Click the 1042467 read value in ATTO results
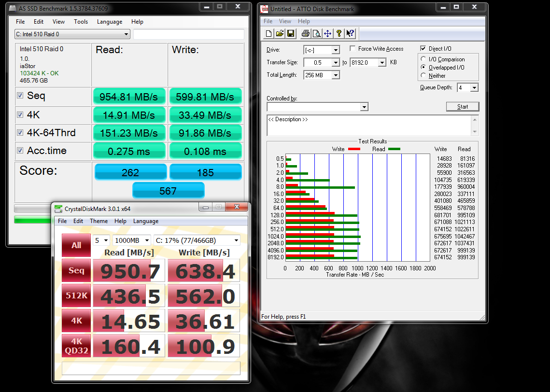Viewport: 550px width, 392px height. [465, 237]
